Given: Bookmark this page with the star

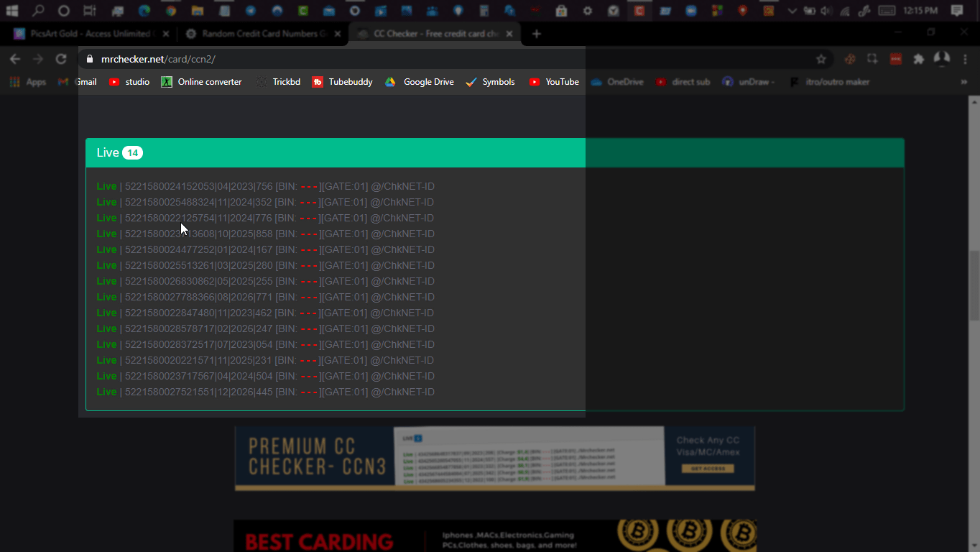Looking at the screenshot, I should tap(821, 59).
